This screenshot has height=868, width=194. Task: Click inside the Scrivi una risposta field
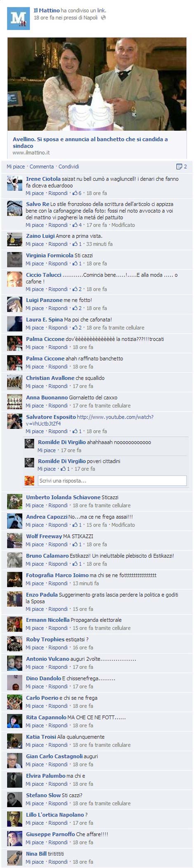coord(112,481)
